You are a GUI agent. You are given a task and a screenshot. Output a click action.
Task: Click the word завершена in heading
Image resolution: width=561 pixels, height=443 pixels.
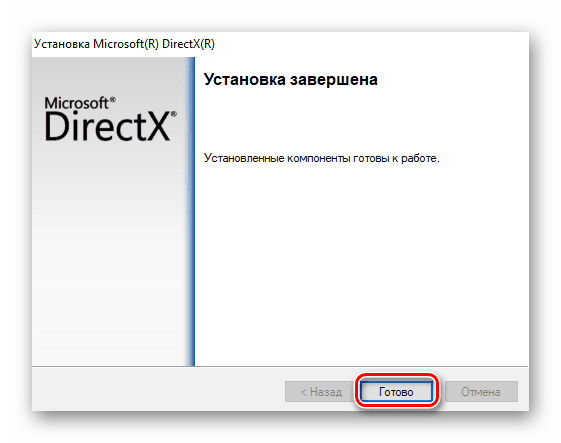[x=333, y=79]
